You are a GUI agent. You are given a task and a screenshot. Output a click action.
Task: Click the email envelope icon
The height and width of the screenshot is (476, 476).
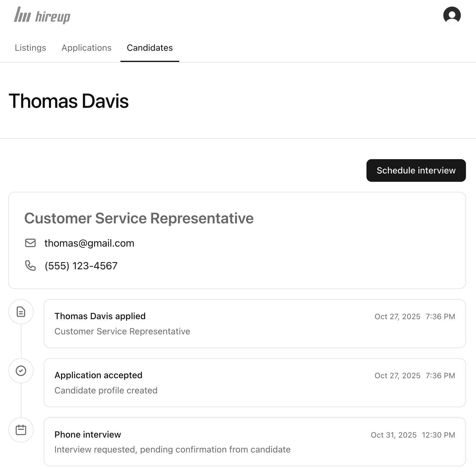(x=30, y=243)
